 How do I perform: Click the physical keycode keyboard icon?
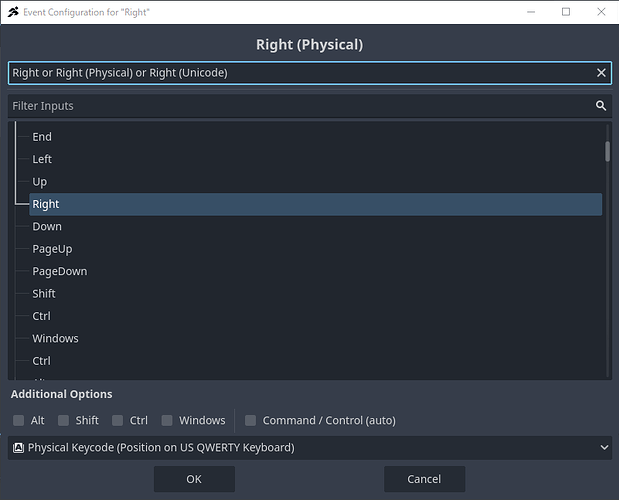18,448
